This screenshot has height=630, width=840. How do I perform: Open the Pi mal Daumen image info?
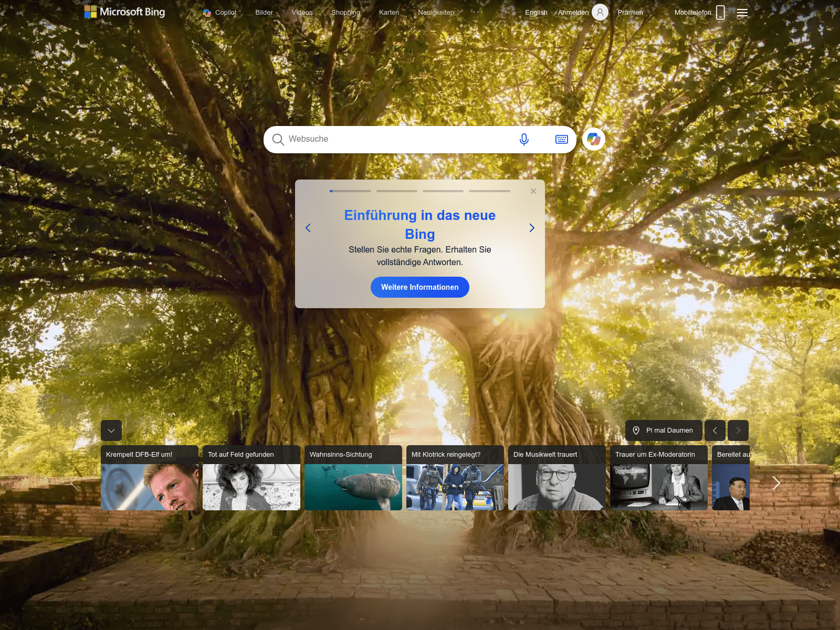pos(664,430)
